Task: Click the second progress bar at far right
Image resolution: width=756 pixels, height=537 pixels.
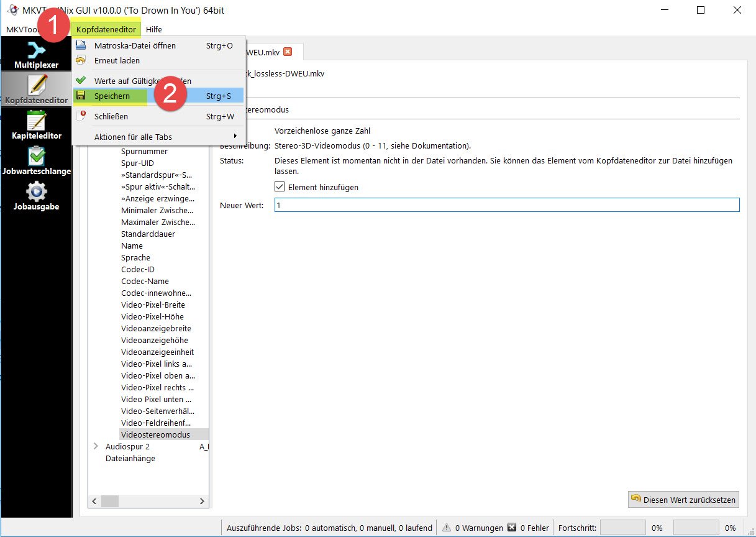Action: [696, 528]
